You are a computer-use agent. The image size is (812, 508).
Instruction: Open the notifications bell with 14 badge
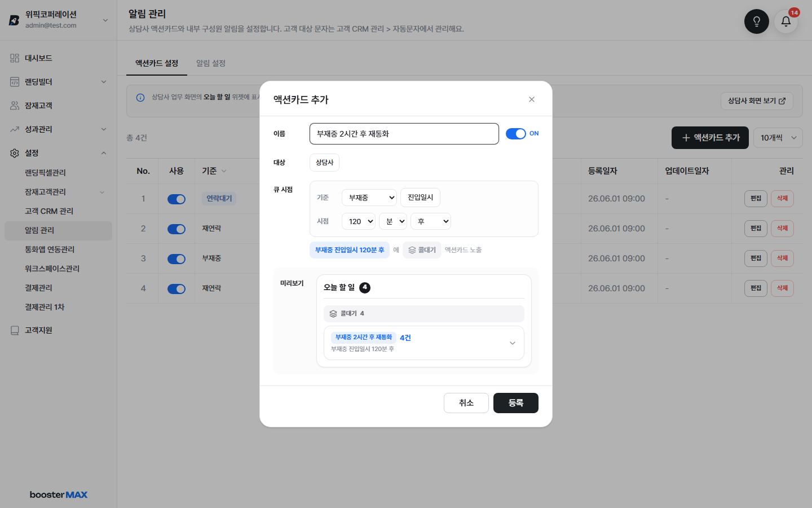pyautogui.click(x=786, y=21)
